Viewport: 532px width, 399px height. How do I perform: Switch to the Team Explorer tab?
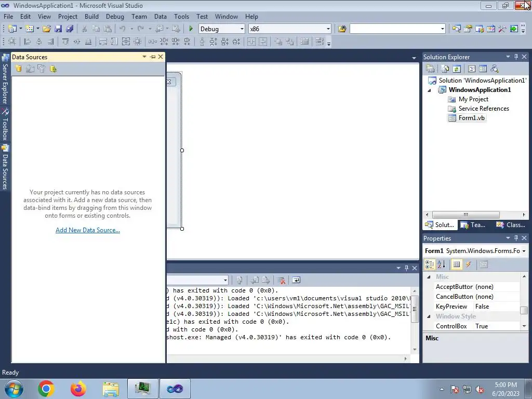[473, 225]
